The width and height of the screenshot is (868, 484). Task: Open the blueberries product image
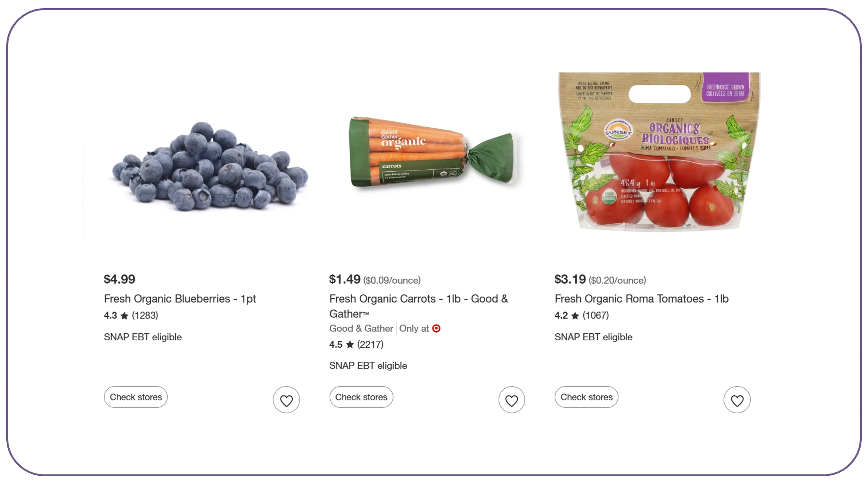210,167
